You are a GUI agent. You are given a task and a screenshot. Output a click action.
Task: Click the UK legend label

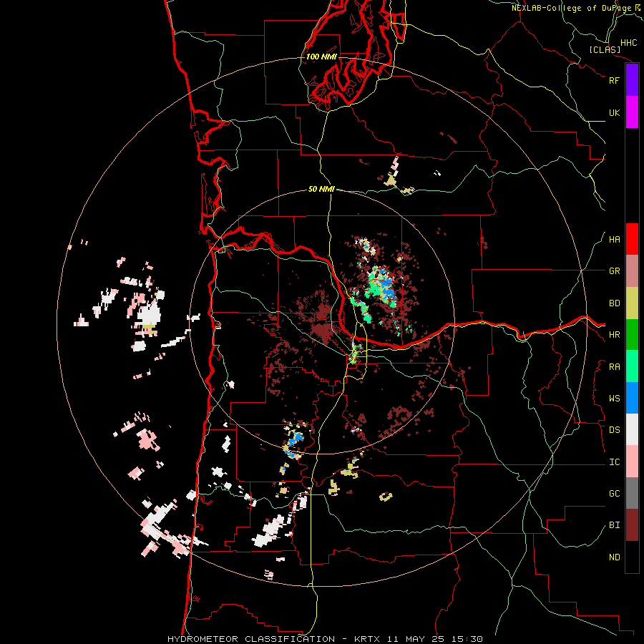614,112
